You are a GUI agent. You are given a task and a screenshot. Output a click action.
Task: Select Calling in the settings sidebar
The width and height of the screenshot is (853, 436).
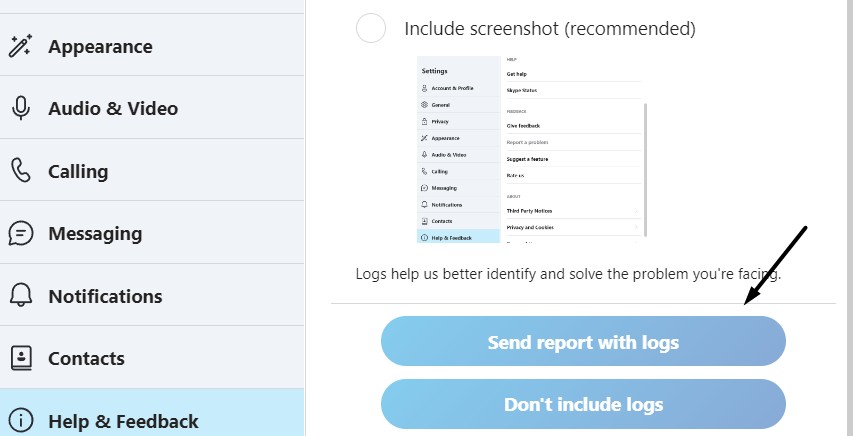pyautogui.click(x=78, y=171)
